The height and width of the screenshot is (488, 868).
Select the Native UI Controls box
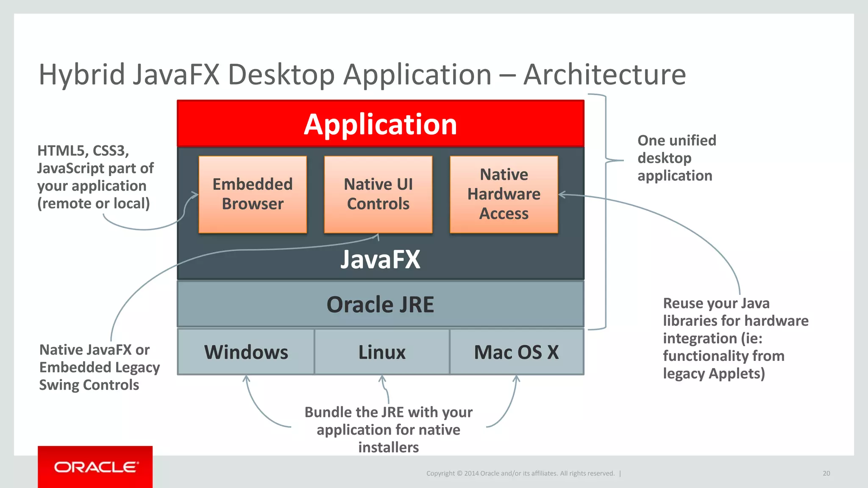[378, 194]
